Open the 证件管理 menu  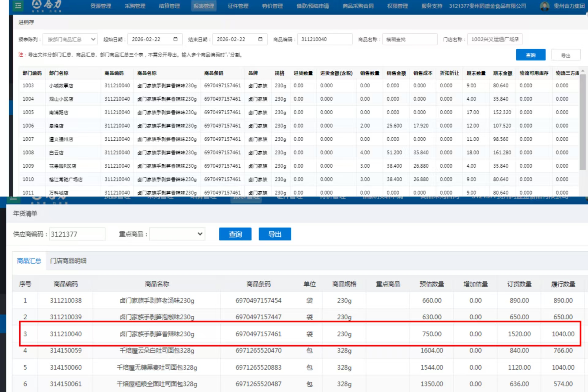tap(238, 6)
